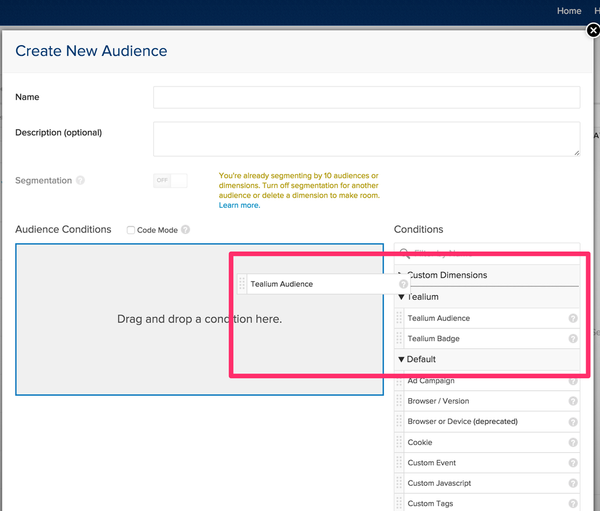
Task: Click help icon for Tealium Audience condition
Action: [x=573, y=319]
